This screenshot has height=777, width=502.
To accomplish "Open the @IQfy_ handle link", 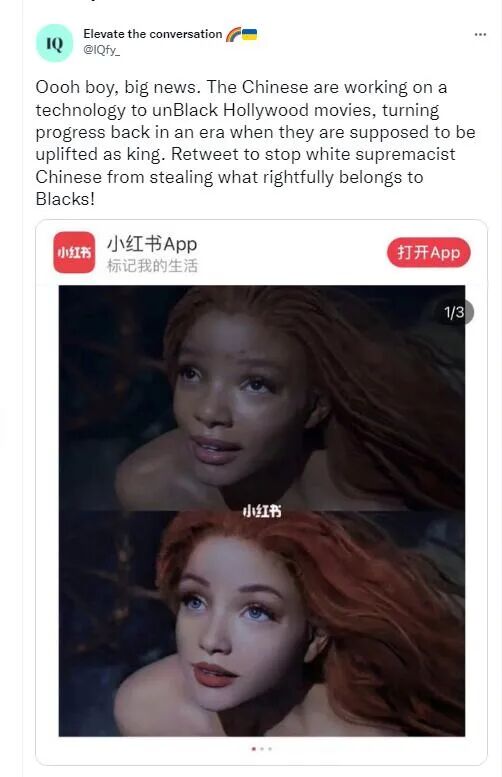I will point(102,50).
